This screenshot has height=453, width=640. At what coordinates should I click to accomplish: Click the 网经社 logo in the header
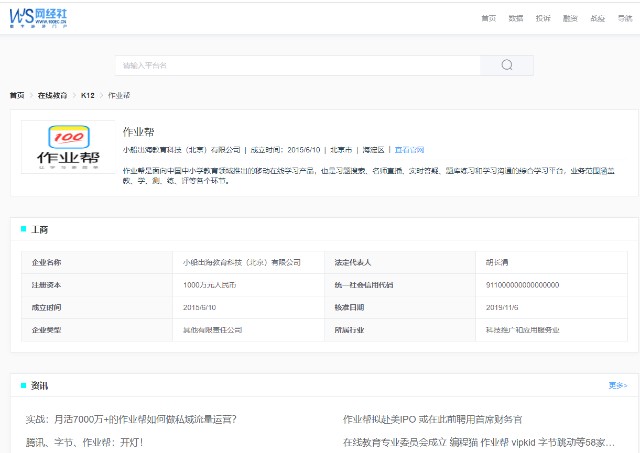point(38,18)
